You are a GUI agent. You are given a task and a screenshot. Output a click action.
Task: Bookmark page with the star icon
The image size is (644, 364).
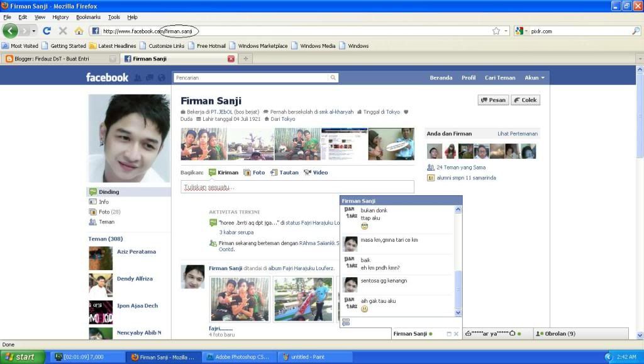496,31
